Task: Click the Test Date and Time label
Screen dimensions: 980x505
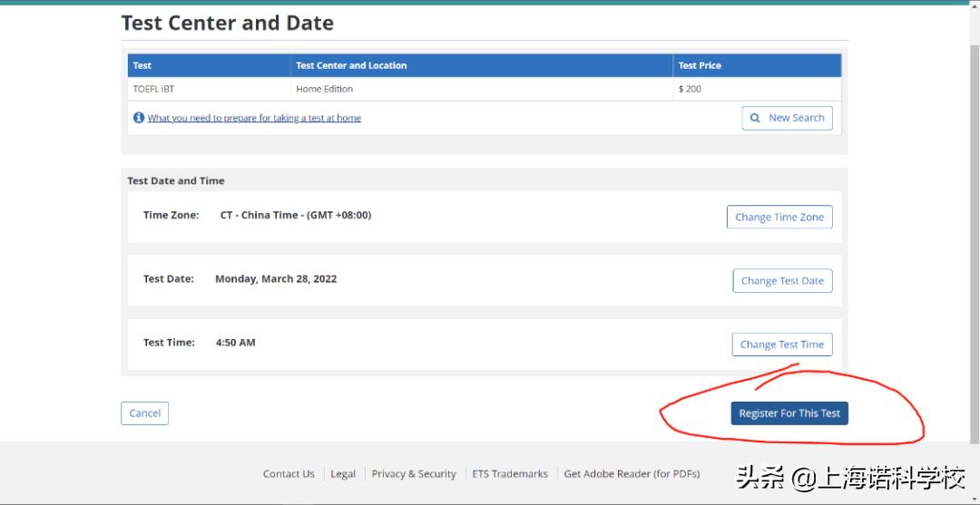Action: [176, 181]
